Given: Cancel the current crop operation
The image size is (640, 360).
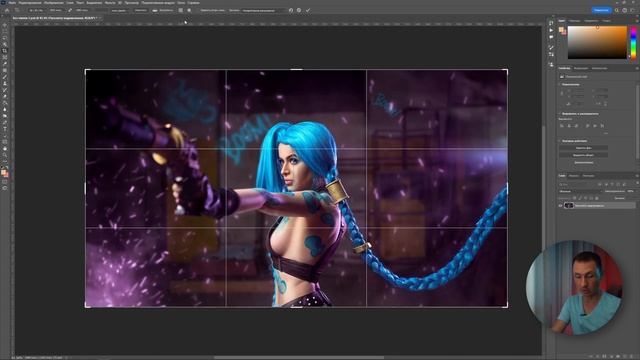Looking at the screenshot, I should (x=299, y=10).
